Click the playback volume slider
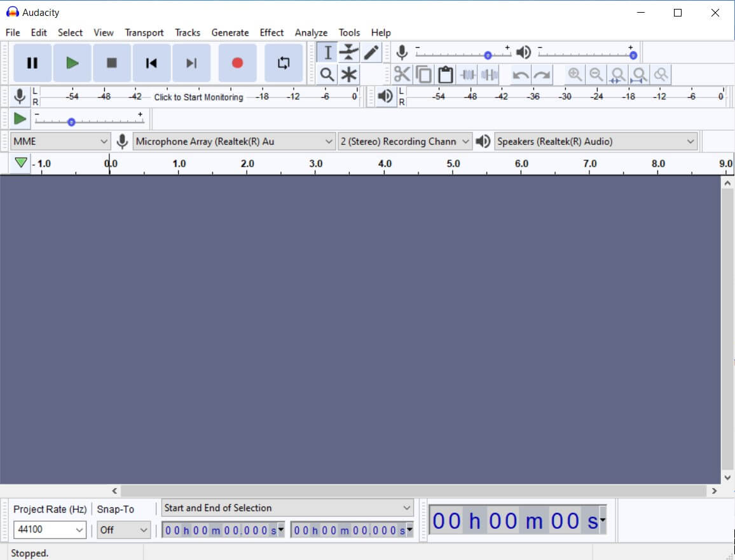This screenshot has height=560, width=735. [585, 55]
